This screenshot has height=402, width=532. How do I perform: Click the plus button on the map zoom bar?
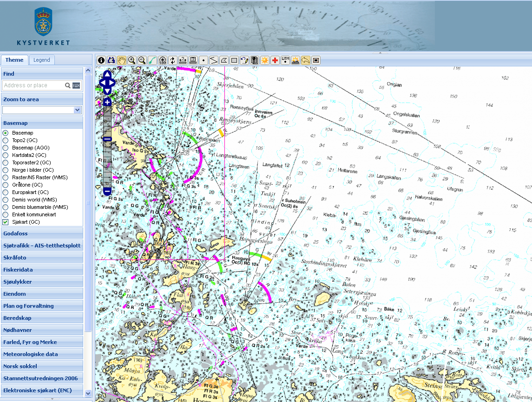pyautogui.click(x=107, y=102)
